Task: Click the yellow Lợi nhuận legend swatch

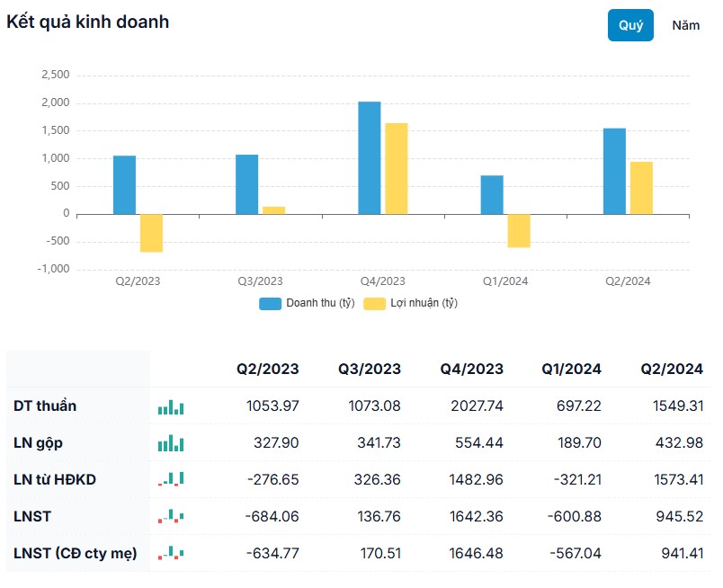Action: [374, 304]
